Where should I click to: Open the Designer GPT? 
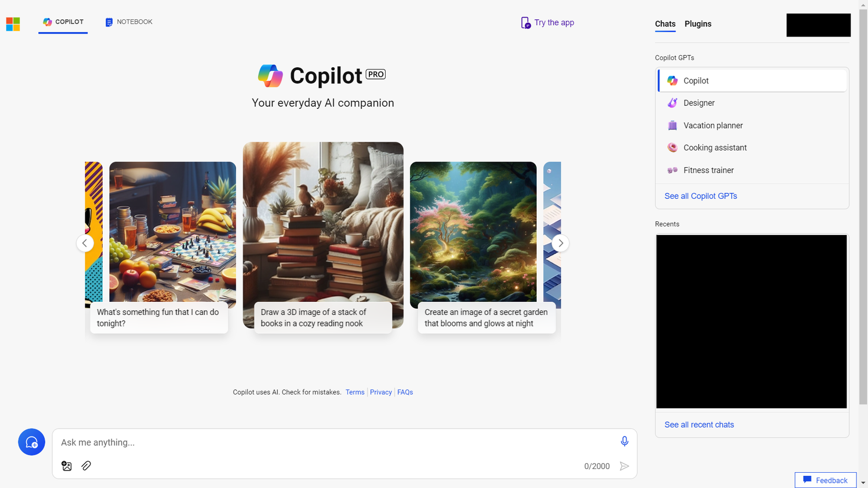[699, 103]
